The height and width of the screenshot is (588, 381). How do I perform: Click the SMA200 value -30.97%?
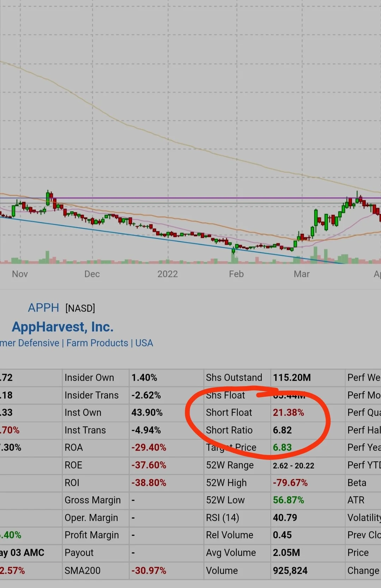[x=149, y=571]
